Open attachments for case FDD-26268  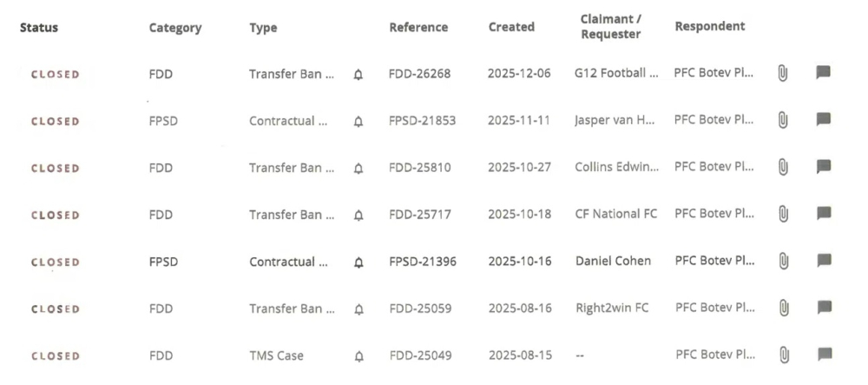pyautogui.click(x=782, y=74)
